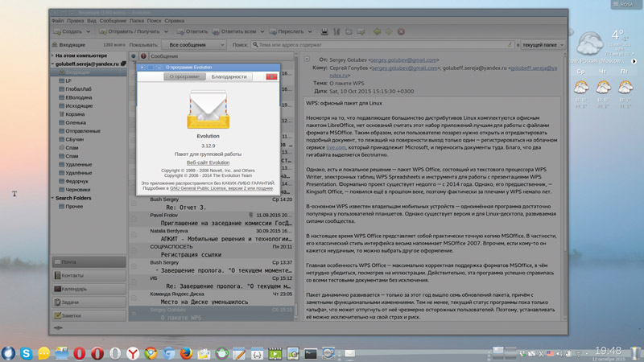This screenshot has width=644, height=362.
Task: Open the file manager folder taskbar icon
Action: [62, 353]
